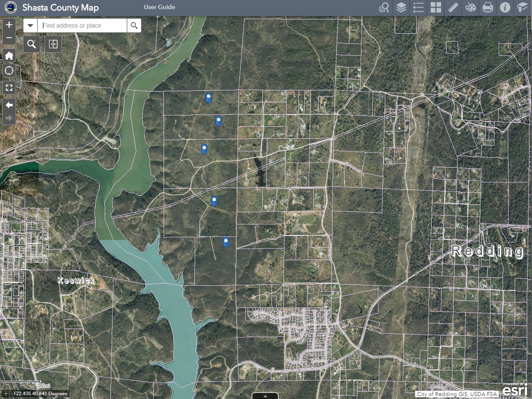Open the Legend widget
This screenshot has height=399, width=532.
(x=418, y=7)
